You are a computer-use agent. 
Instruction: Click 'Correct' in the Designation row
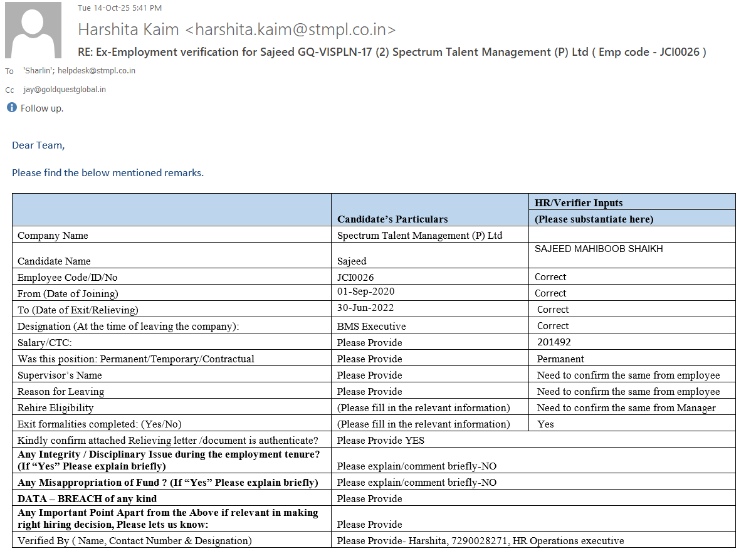click(x=553, y=326)
